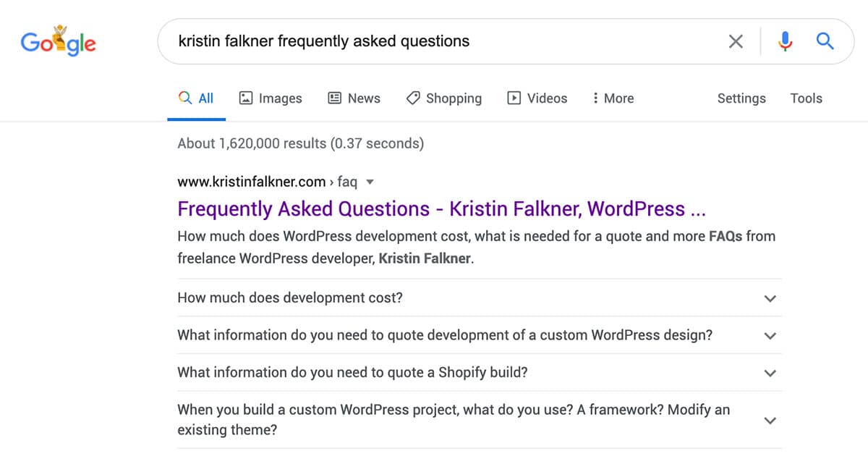Screen dimensions: 868x472
Task: Switch to the Images tab
Action: tap(271, 98)
